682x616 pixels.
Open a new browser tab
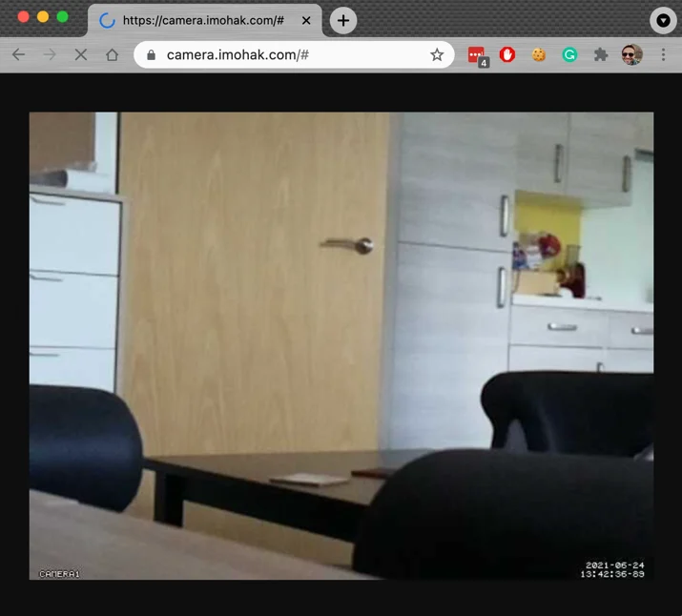343,20
